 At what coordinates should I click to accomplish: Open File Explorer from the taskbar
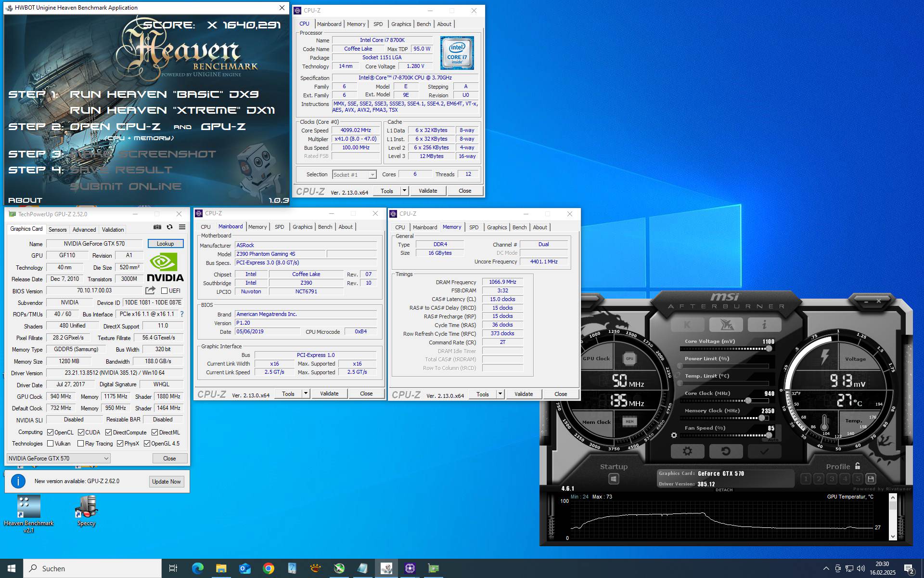(x=221, y=568)
